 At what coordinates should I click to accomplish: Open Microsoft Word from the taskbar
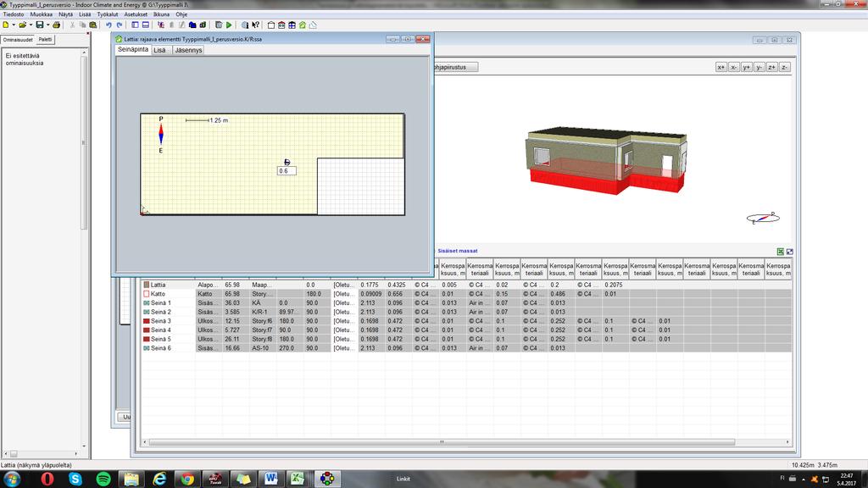point(270,479)
